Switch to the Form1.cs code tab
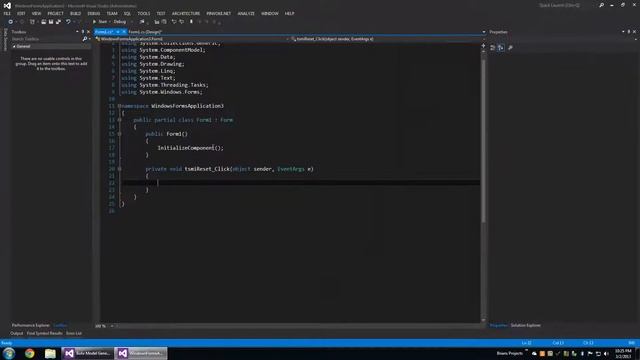640x360 pixels. pos(104,32)
